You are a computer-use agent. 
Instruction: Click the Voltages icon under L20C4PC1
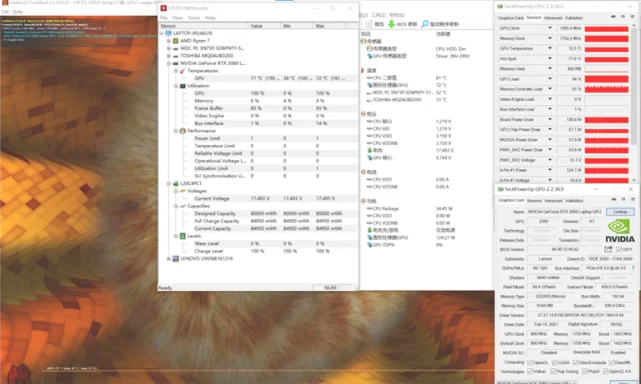click(183, 191)
